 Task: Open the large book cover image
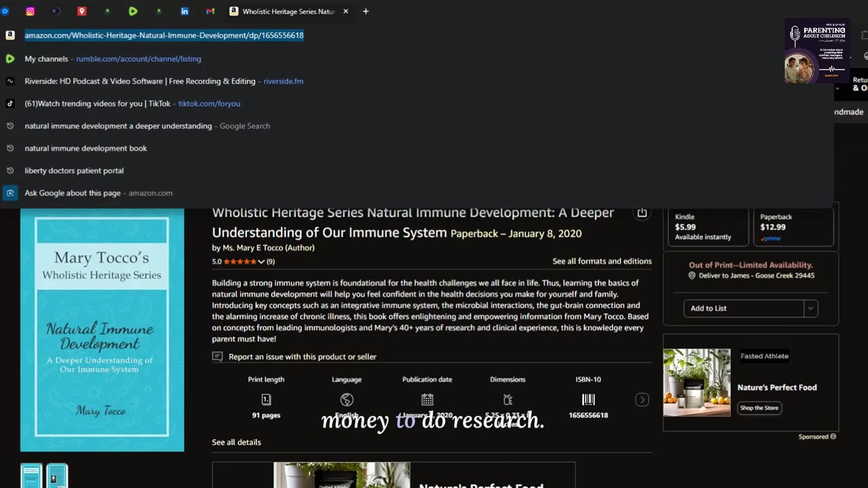pyautogui.click(x=102, y=329)
